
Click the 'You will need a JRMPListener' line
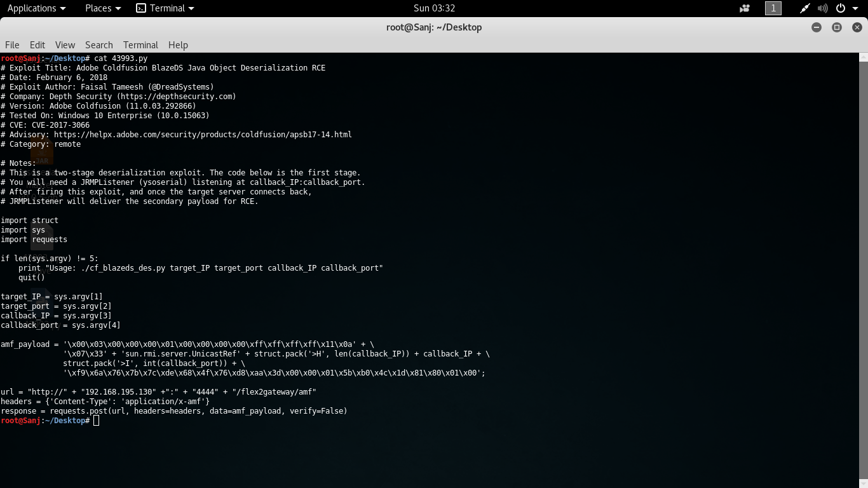pos(183,182)
